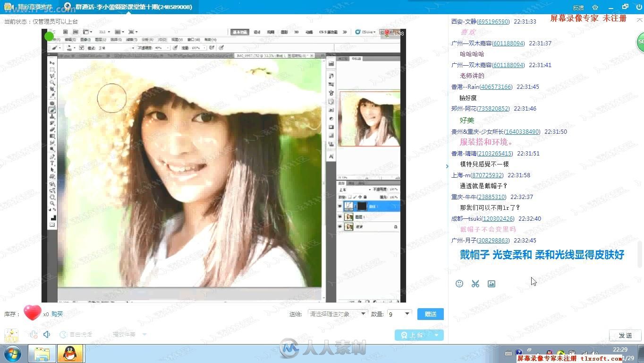Click the speaker volume icon
This screenshot has height=363, width=644.
coord(47,335)
